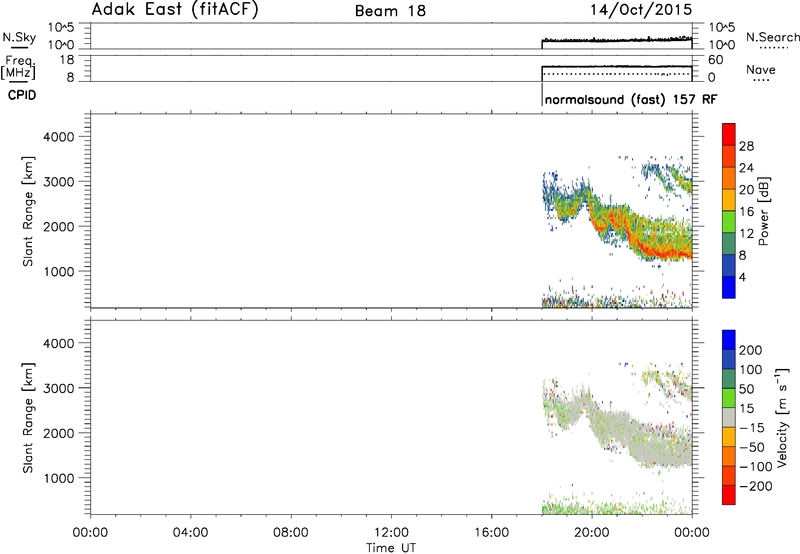
Task: Select the 'Freq. [MHz]' axis label
Action: (x=18, y=68)
